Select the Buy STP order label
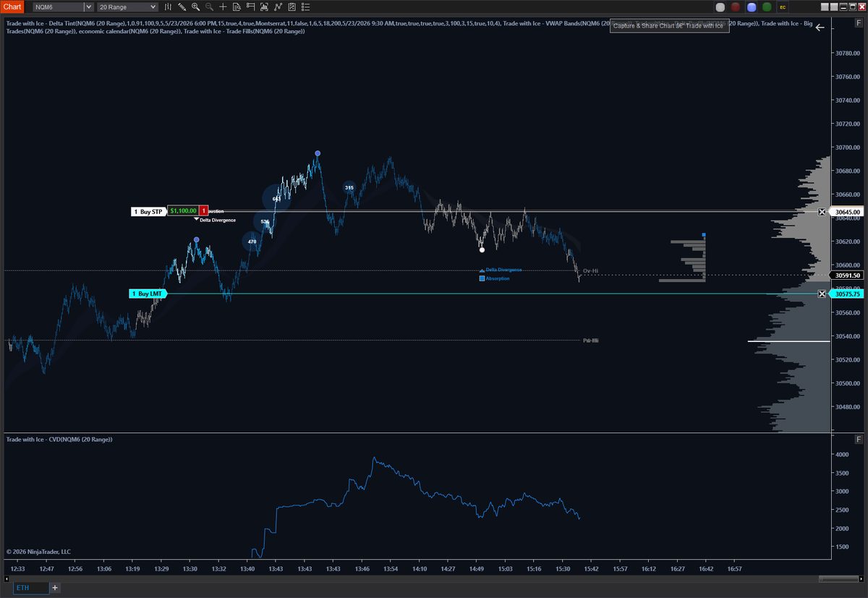 point(148,211)
